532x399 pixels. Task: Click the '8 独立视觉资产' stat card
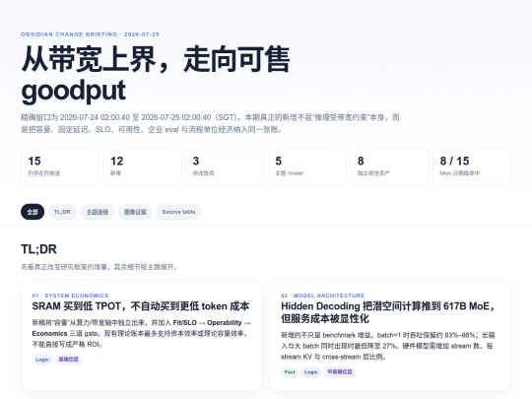pyautogui.click(x=389, y=166)
